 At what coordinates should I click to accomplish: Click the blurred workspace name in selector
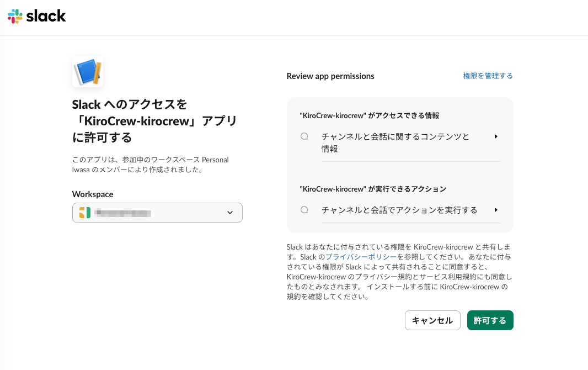pyautogui.click(x=122, y=213)
